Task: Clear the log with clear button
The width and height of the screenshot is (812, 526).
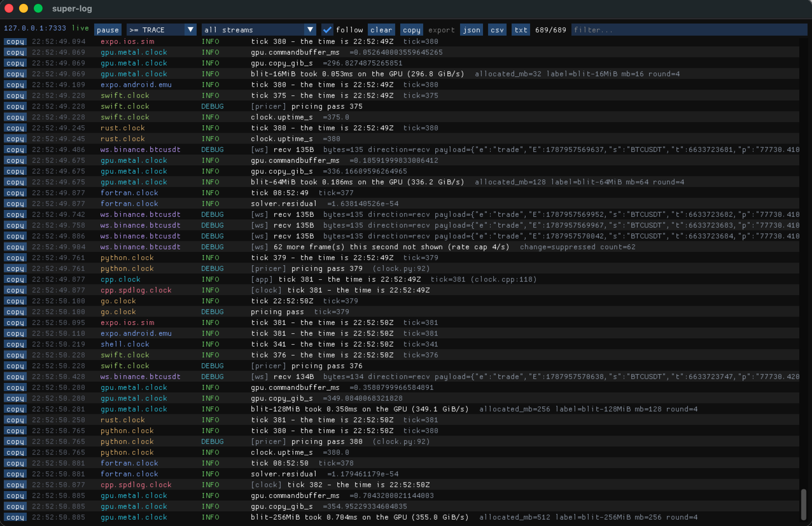Action: click(x=381, y=30)
